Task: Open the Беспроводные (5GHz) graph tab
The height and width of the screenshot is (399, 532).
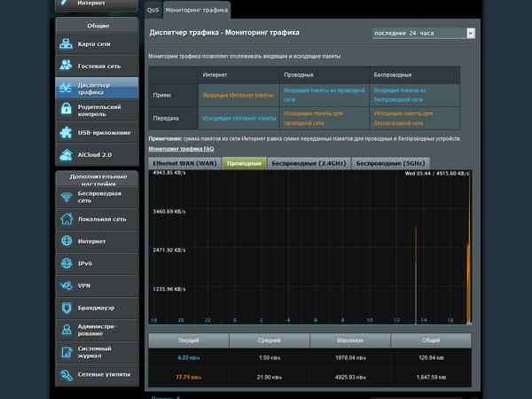Action: pyautogui.click(x=390, y=163)
